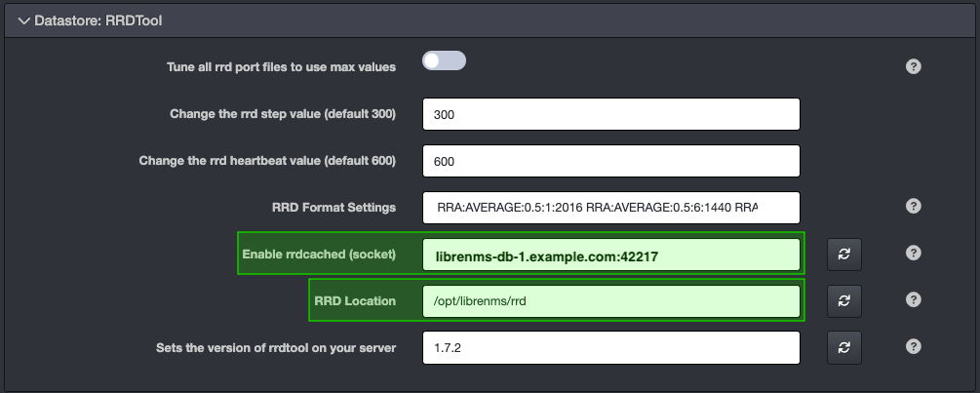Click the 'Enable rrdcached (socket)' label text
The width and height of the screenshot is (980, 393).
[318, 255]
